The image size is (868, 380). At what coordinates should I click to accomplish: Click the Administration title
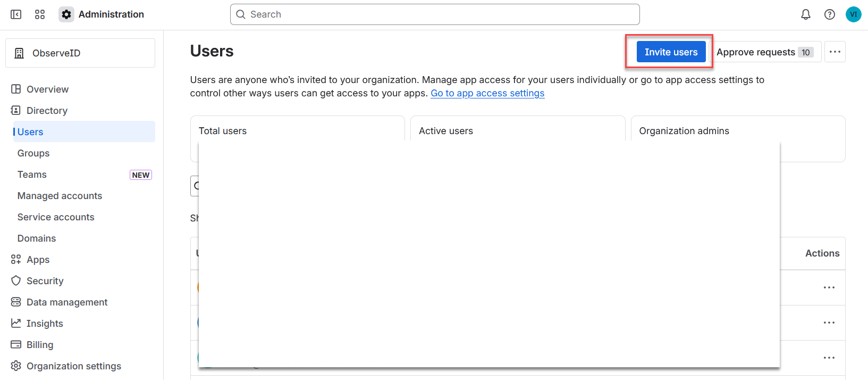tap(111, 14)
